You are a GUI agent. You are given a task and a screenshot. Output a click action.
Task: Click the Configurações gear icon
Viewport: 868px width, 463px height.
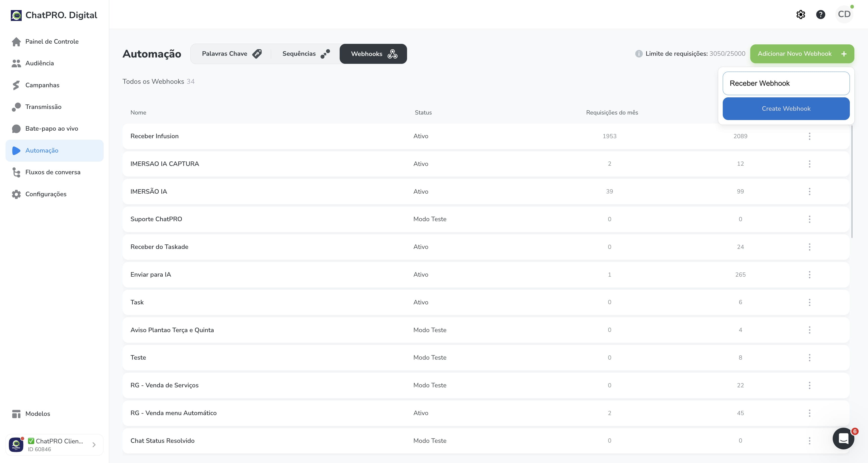[16, 194]
